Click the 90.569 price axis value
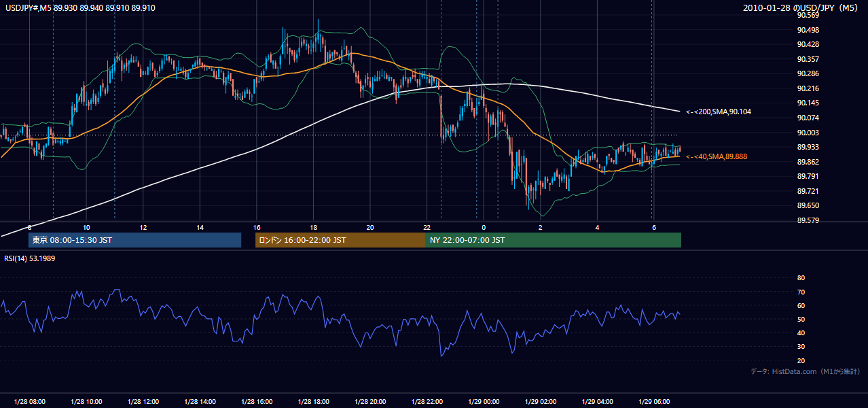This screenshot has width=868, height=408. coord(808,15)
